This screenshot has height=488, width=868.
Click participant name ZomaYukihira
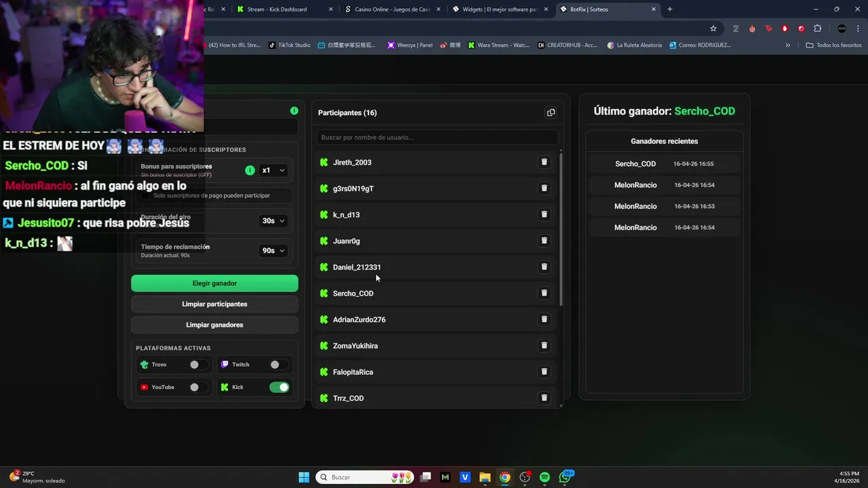coord(355,346)
